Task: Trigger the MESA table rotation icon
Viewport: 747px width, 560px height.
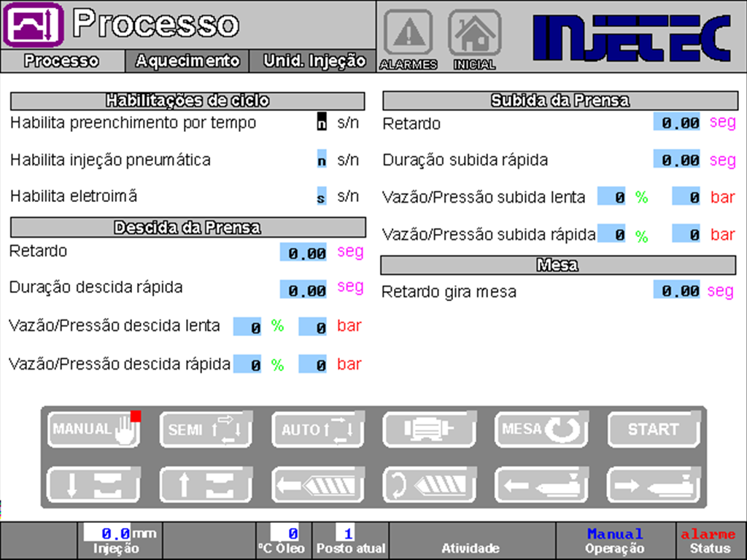Action: pos(541,429)
